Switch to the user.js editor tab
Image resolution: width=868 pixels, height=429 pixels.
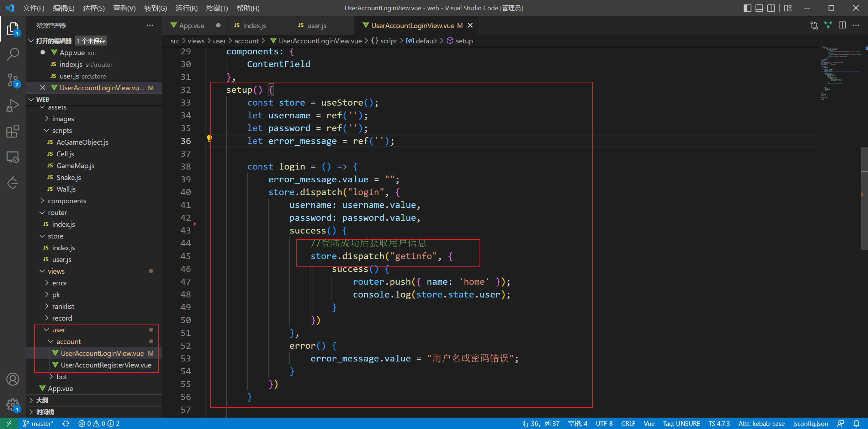[316, 26]
